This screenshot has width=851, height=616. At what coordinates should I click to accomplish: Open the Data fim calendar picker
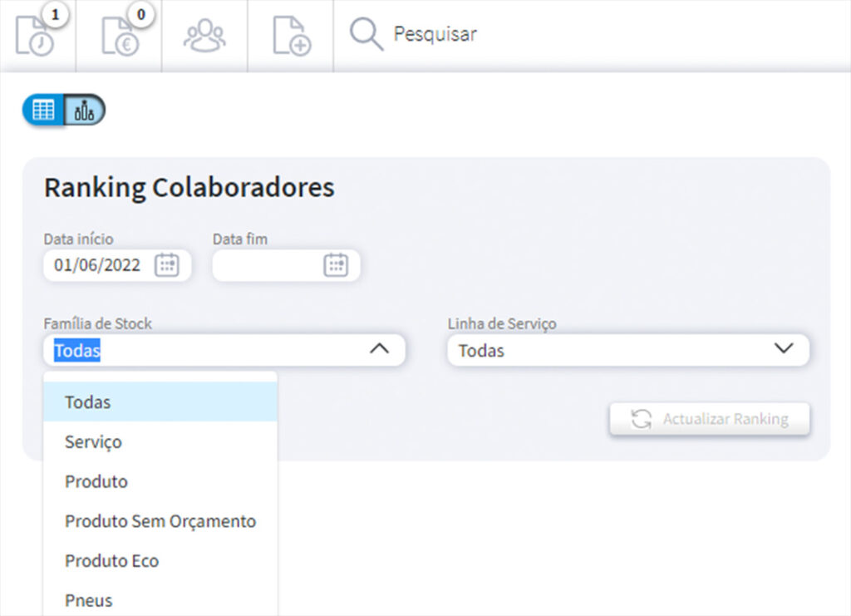click(x=336, y=264)
